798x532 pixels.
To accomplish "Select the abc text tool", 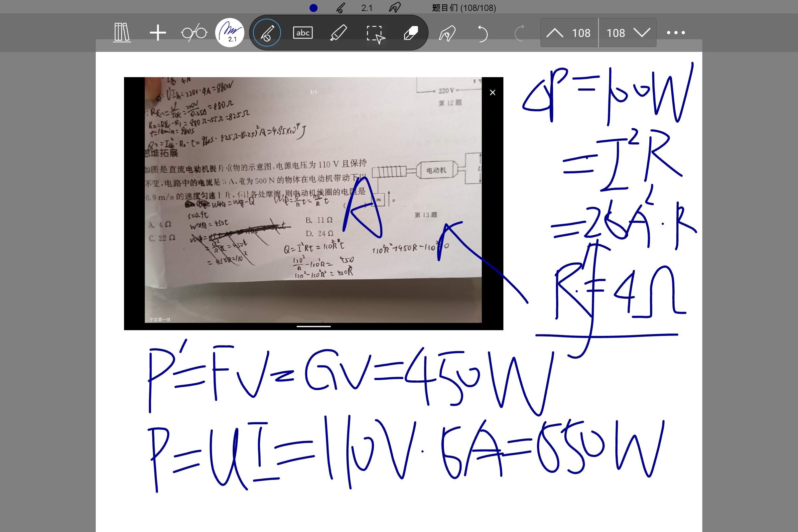I will 303,32.
